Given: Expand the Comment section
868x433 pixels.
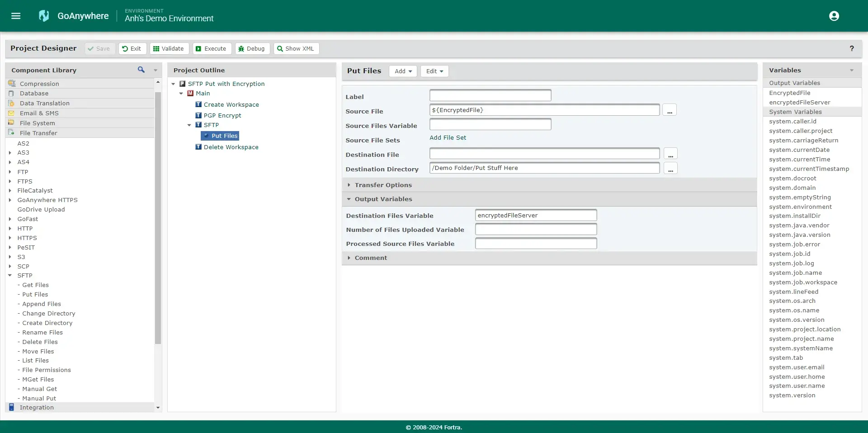Looking at the screenshot, I should tap(370, 258).
